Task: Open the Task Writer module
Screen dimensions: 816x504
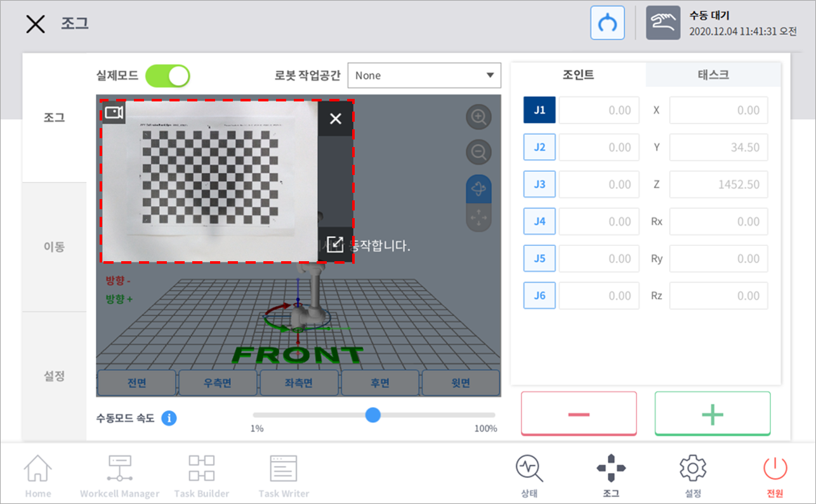Action: click(284, 475)
